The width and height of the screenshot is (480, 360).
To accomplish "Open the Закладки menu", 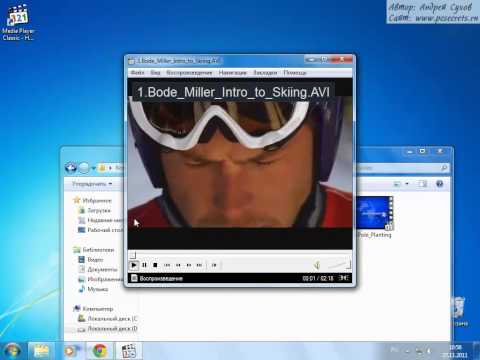I will (265, 73).
